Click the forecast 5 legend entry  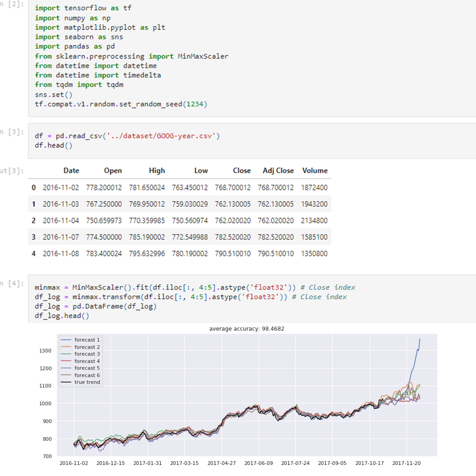point(80,368)
